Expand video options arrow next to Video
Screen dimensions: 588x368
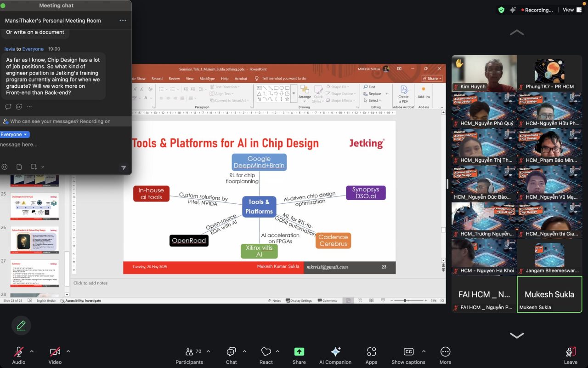click(68, 351)
